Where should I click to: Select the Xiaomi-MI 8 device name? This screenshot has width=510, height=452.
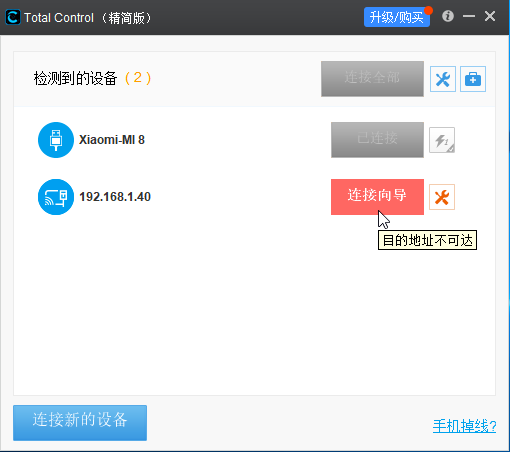tap(112, 140)
